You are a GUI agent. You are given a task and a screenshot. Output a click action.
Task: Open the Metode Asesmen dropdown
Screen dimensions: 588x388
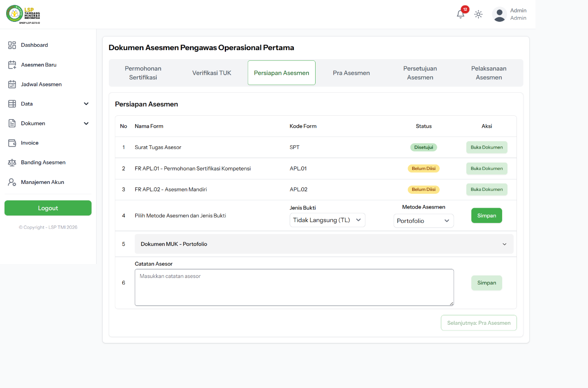424,221
